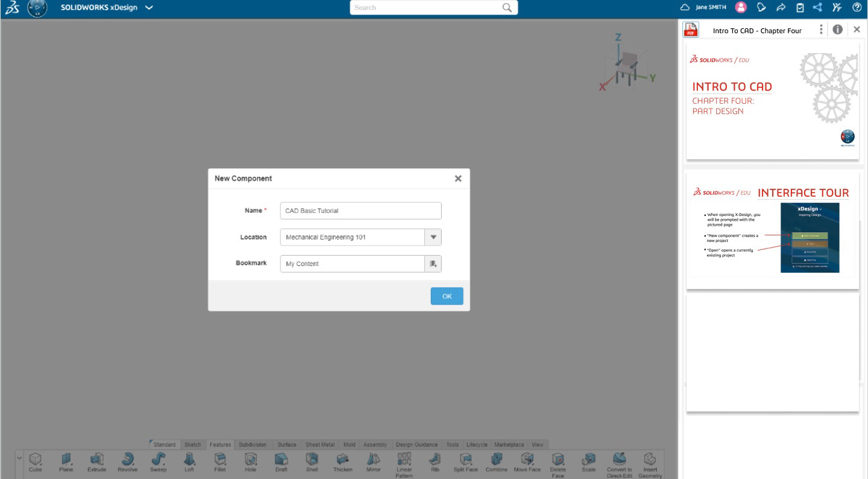This screenshot has height=479, width=868.
Task: Choose the Delete Face tool
Action: pyautogui.click(x=558, y=465)
